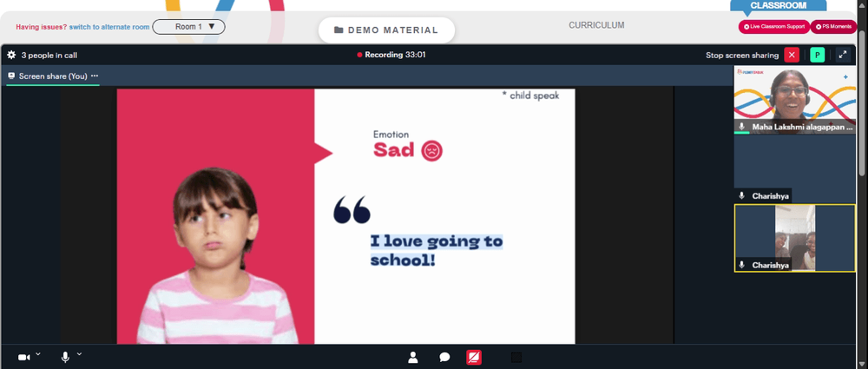Screen dimensions: 868x369
Task: Toggle fullscreen with the expand arrows icon
Action: coord(843,55)
